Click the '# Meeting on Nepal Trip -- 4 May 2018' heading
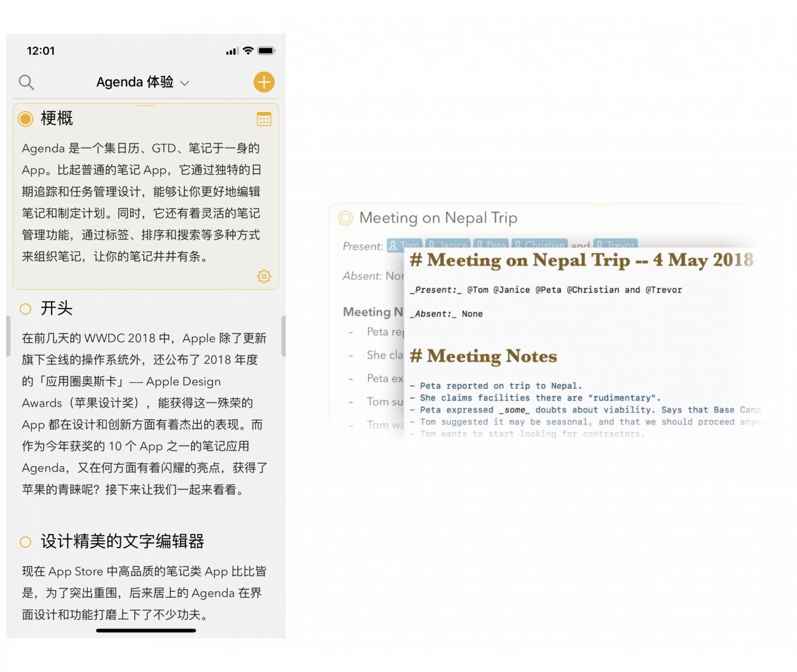The width and height of the screenshot is (797, 672). click(582, 259)
